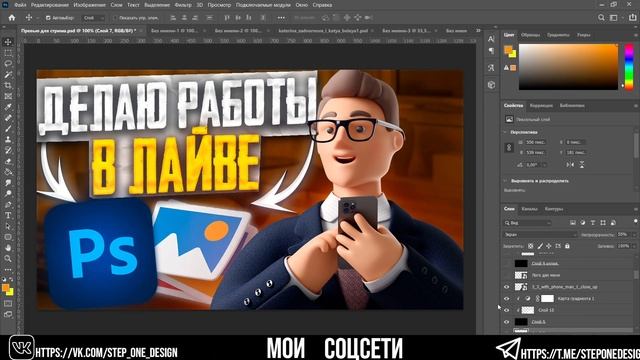Viewport: 640px width, 360px height.
Task: Select the Healing Brush tool
Action: [x=8, y=118]
